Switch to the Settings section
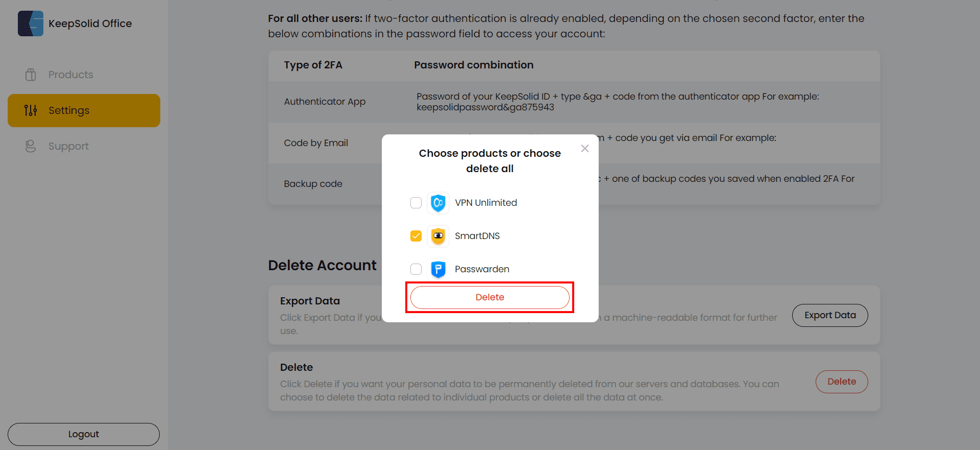980x450 pixels. tap(68, 110)
